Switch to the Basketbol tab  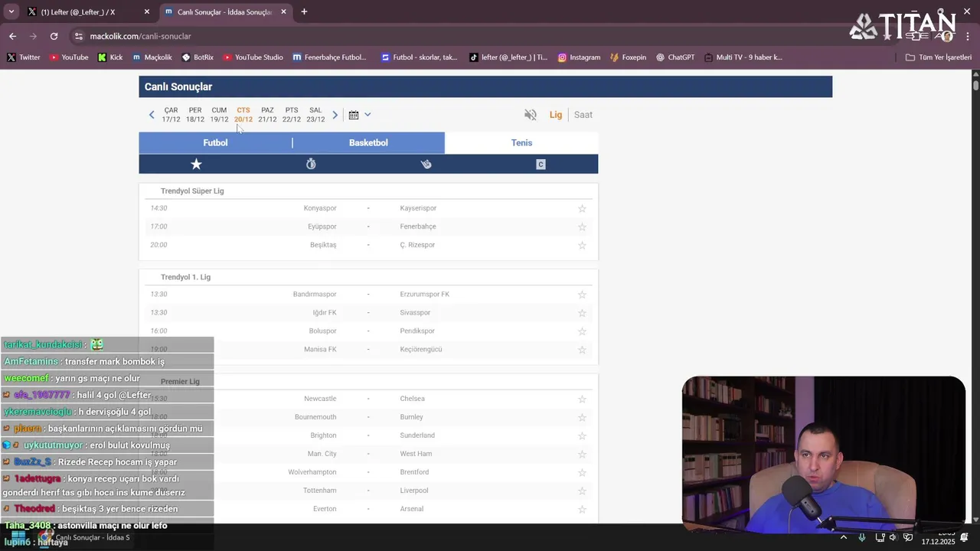point(368,142)
